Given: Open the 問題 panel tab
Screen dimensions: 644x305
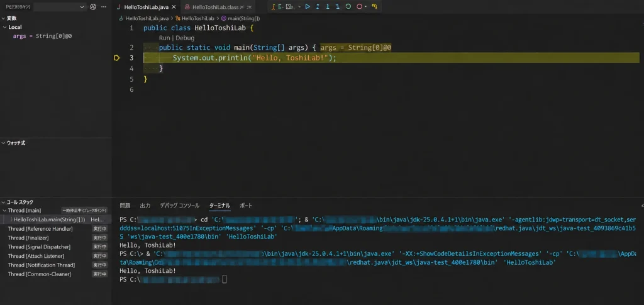Looking at the screenshot, I should (x=125, y=206).
